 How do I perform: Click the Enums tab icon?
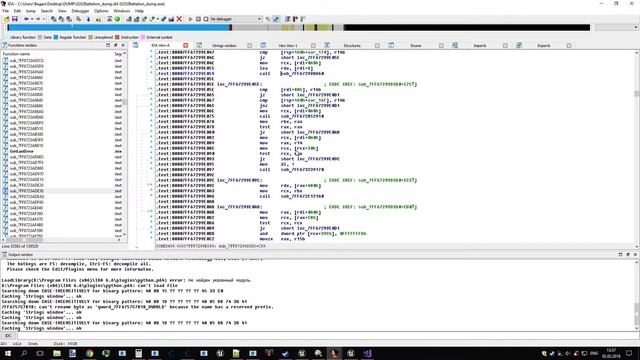(391, 45)
